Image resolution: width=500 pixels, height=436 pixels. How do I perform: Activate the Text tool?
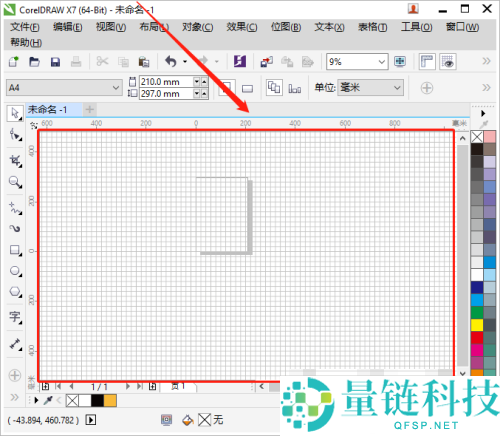(x=15, y=317)
